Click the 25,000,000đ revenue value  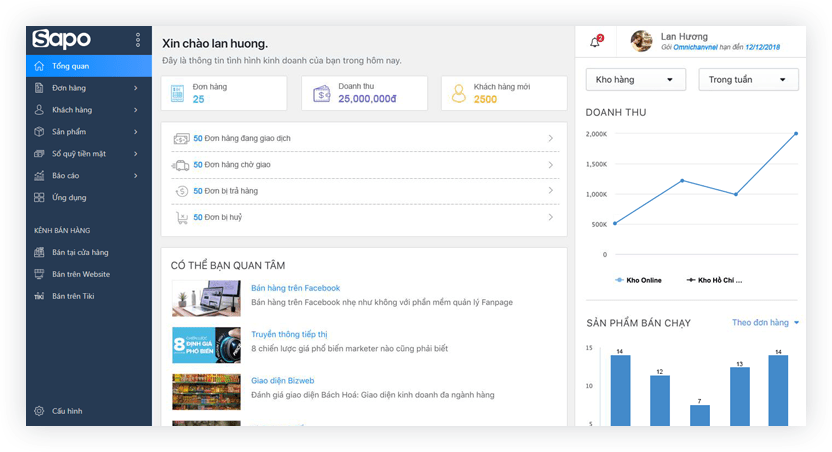click(x=367, y=99)
